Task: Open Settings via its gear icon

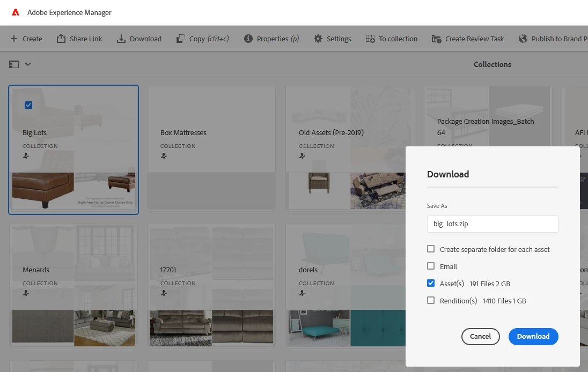Action: coord(318,39)
